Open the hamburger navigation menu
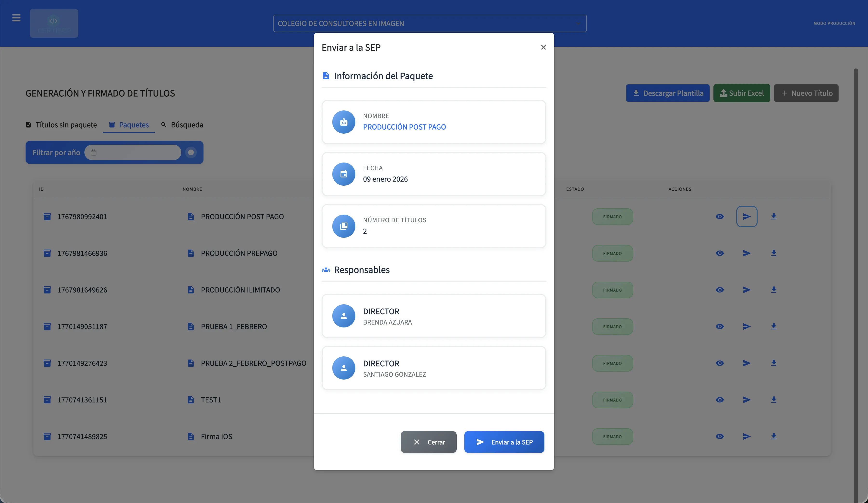Image resolution: width=868 pixels, height=503 pixels. click(x=16, y=18)
